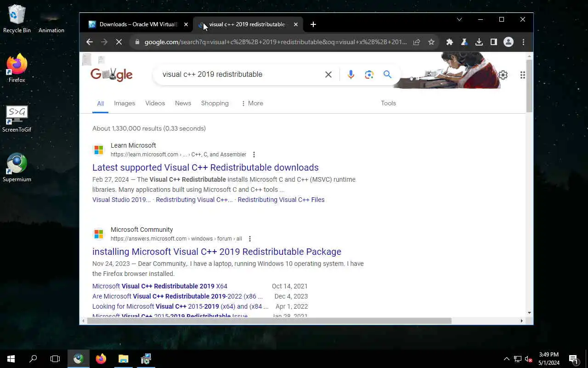Click the vertical scrollbar thumb

[529, 85]
